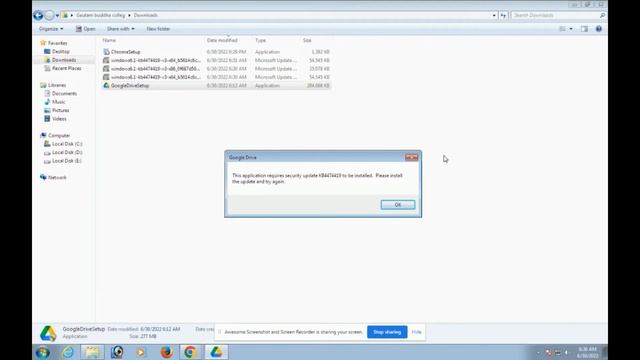The image size is (640, 360).
Task: Click Hide on the screen sharing bar
Action: point(416,332)
